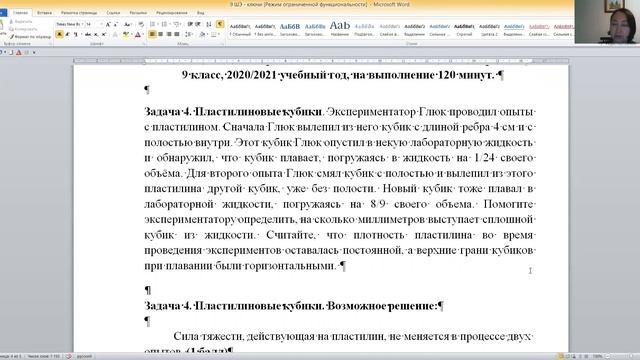
Task: Click the presenter webcam thumbnail
Action: [x=607, y=22]
